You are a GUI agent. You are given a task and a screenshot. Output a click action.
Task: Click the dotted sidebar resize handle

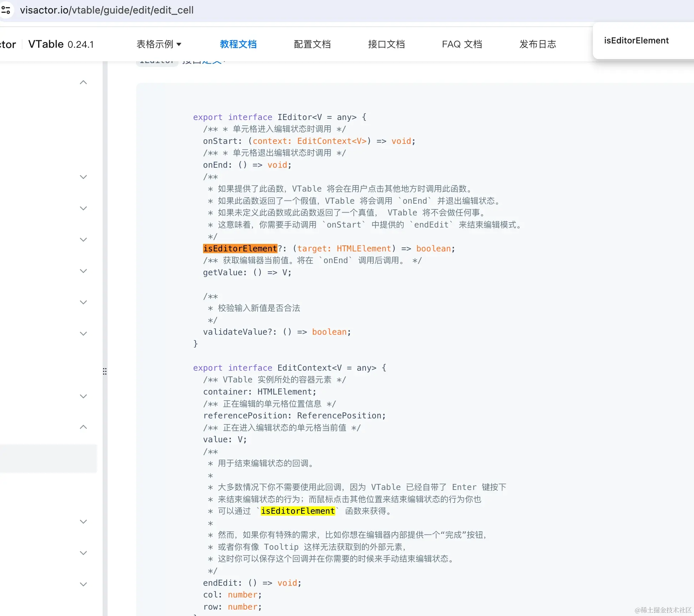pyautogui.click(x=105, y=371)
